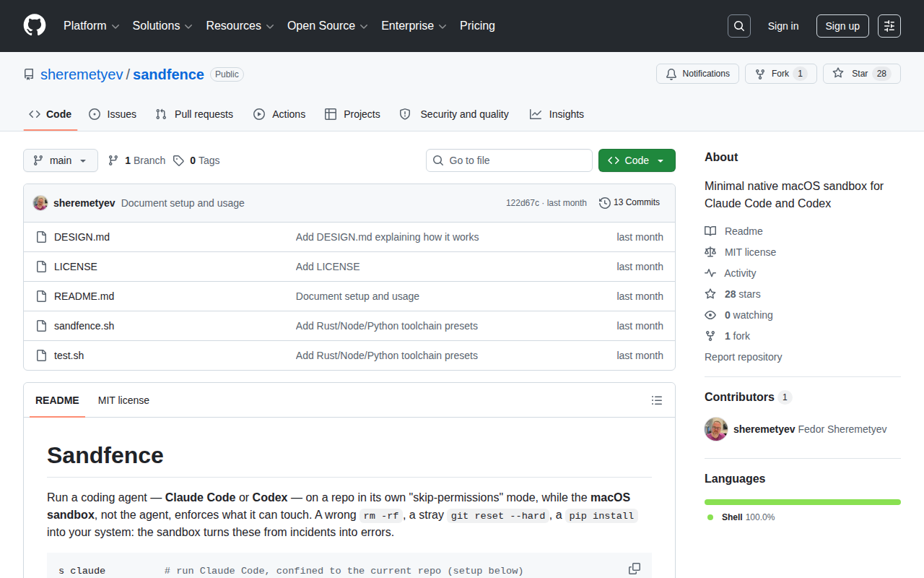Select the green Shell language bar

click(803, 502)
